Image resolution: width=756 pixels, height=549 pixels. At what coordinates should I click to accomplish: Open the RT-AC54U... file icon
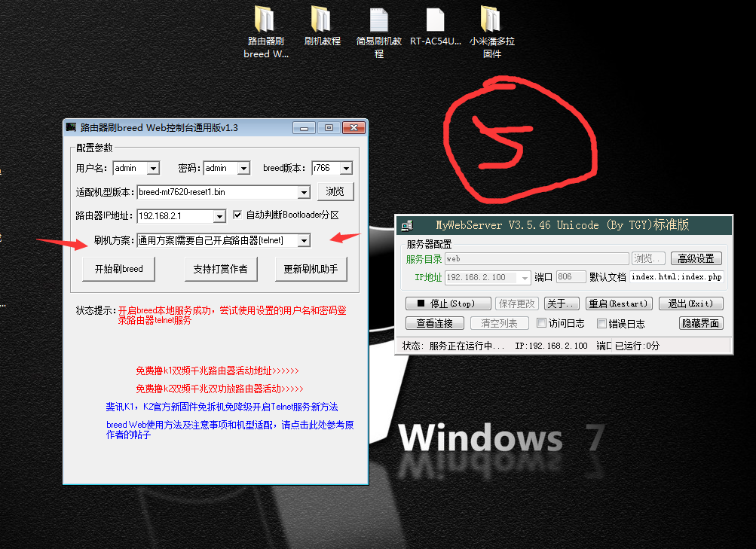pos(436,26)
